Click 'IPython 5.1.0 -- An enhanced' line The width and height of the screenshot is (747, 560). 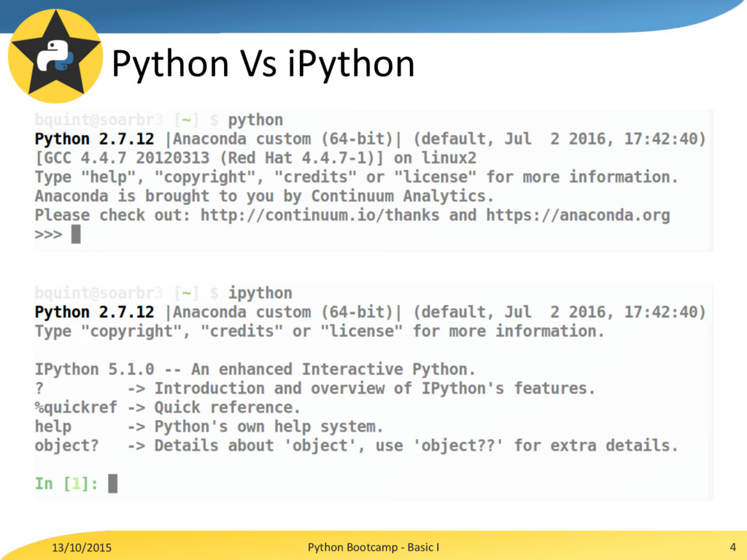[x=255, y=370]
